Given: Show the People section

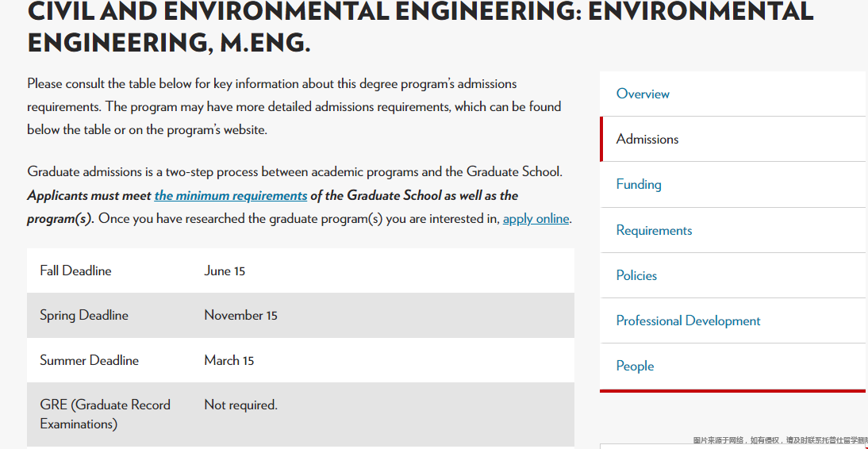Looking at the screenshot, I should point(635,366).
